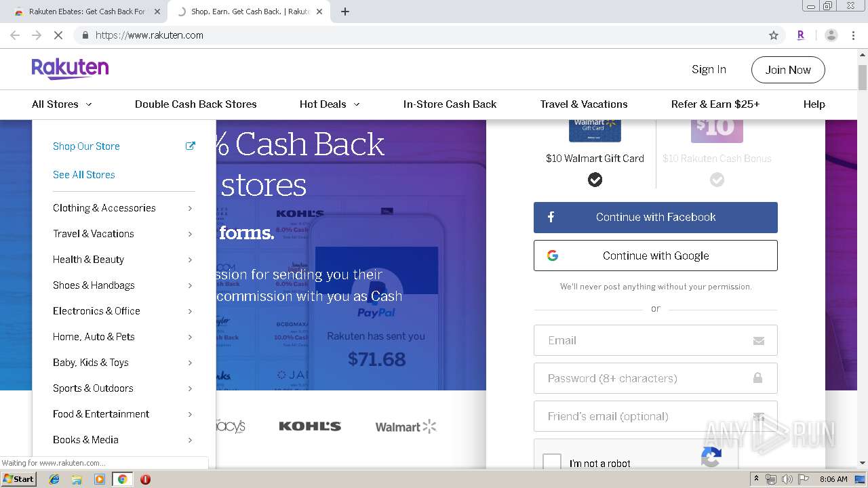Open the Help menu item
The width and height of the screenshot is (868, 488).
[814, 104]
